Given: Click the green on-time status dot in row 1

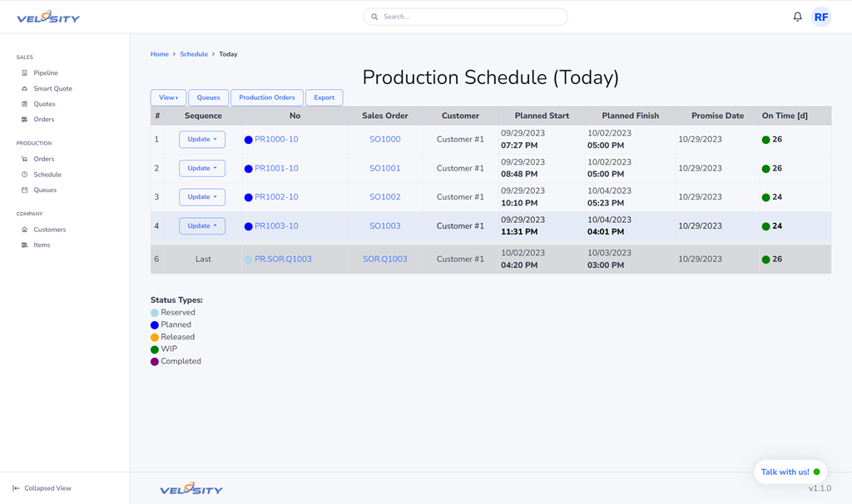Looking at the screenshot, I should coord(765,140).
